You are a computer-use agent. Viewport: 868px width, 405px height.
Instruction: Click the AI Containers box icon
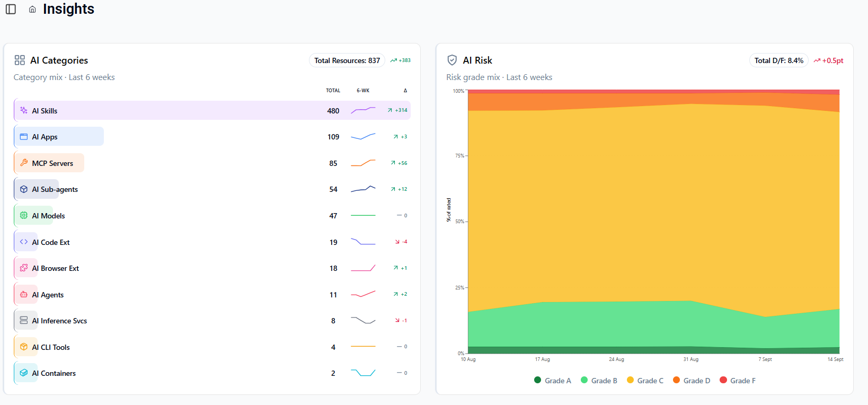pos(24,373)
